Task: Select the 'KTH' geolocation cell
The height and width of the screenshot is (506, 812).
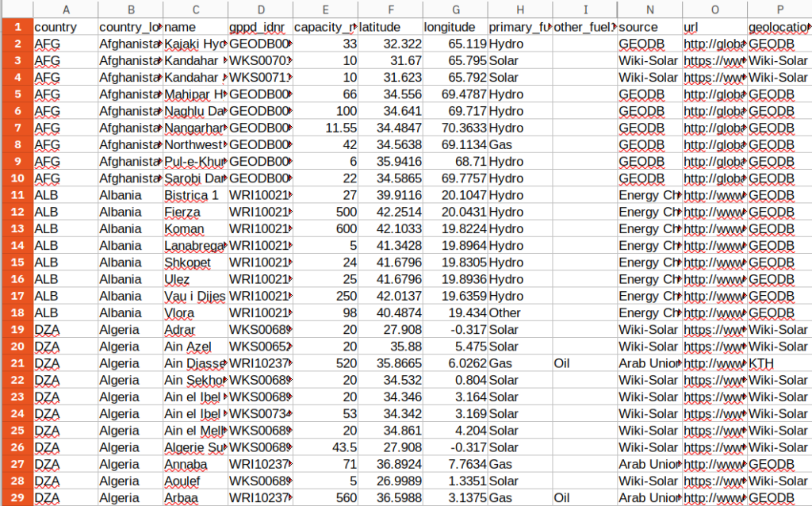Action: tap(779, 363)
